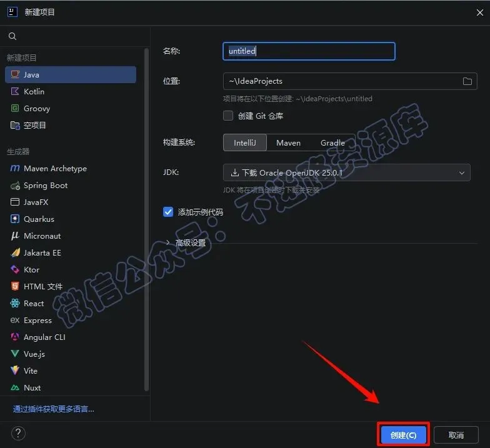Click the Maven Archetype m icon
The image size is (490, 448).
click(15, 169)
